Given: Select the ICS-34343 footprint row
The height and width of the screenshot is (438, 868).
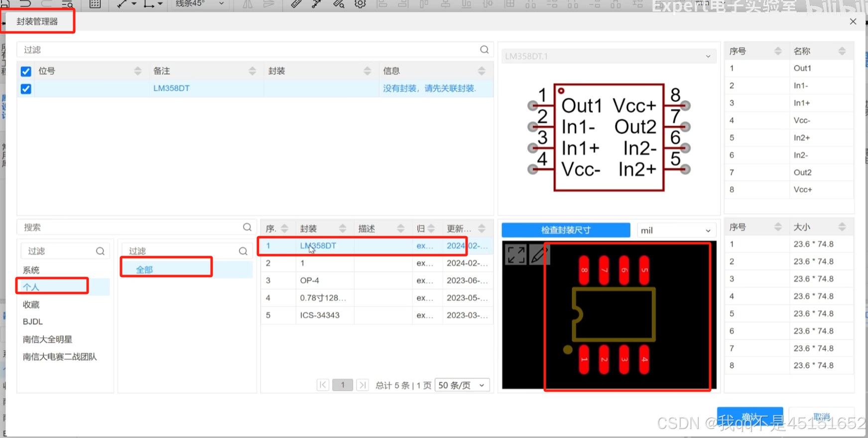Looking at the screenshot, I should 377,315.
